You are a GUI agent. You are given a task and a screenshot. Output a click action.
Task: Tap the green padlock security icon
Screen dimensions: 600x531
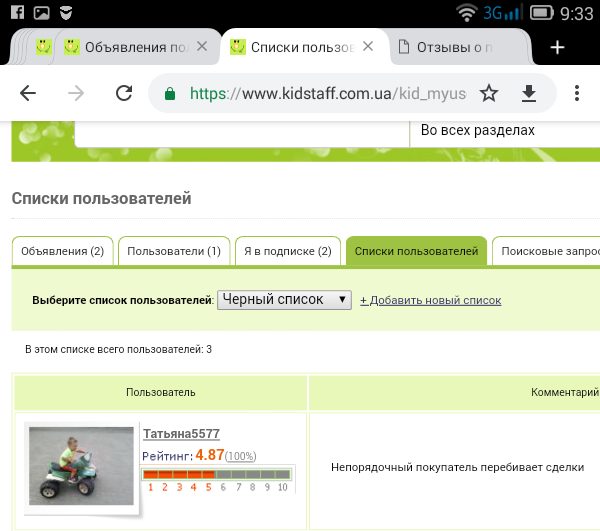[x=170, y=93]
